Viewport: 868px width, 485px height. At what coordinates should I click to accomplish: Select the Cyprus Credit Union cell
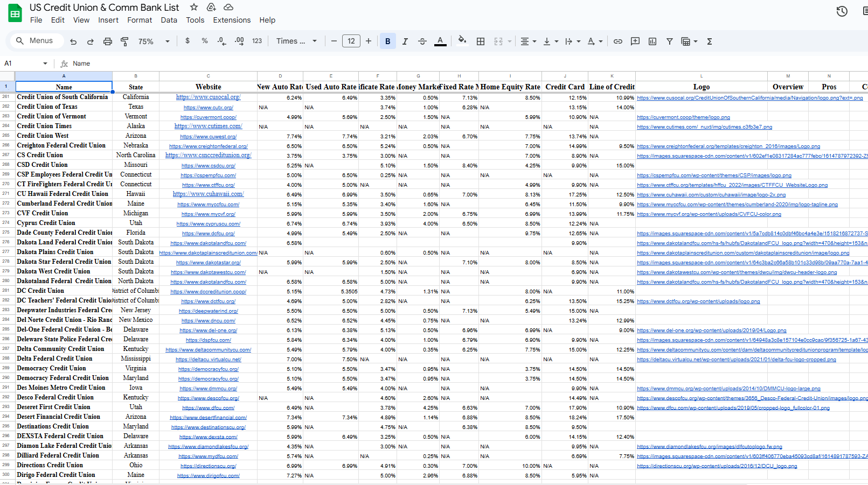pos(64,223)
